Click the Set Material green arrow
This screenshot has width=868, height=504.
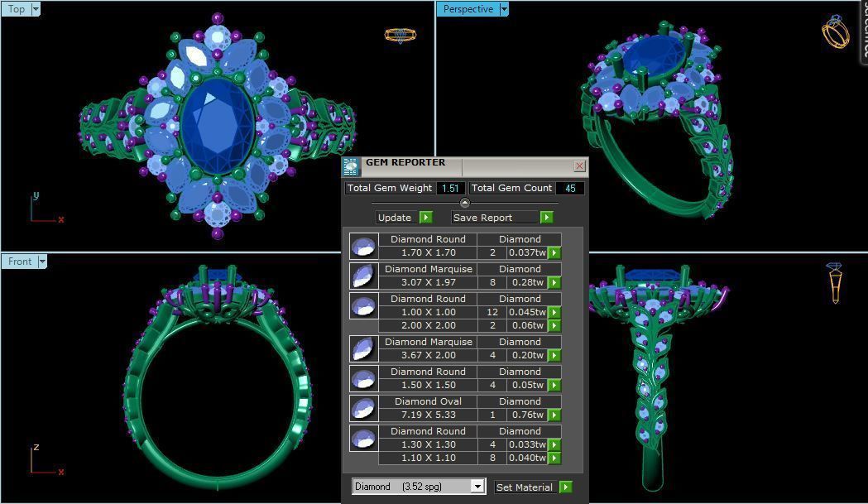(565, 487)
